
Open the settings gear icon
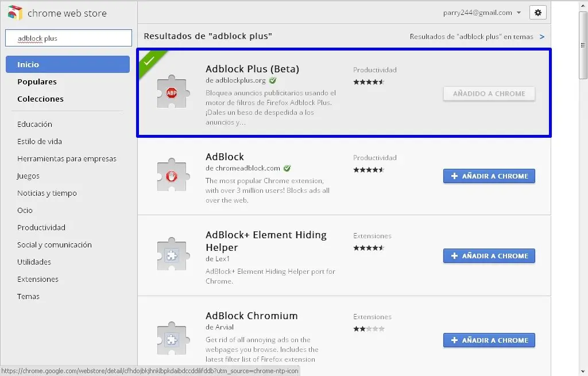[x=537, y=13]
